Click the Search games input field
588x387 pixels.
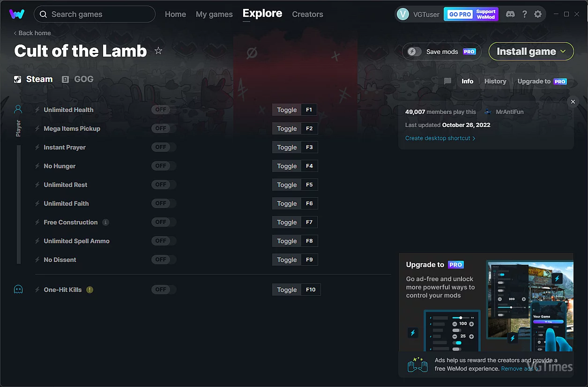click(95, 14)
